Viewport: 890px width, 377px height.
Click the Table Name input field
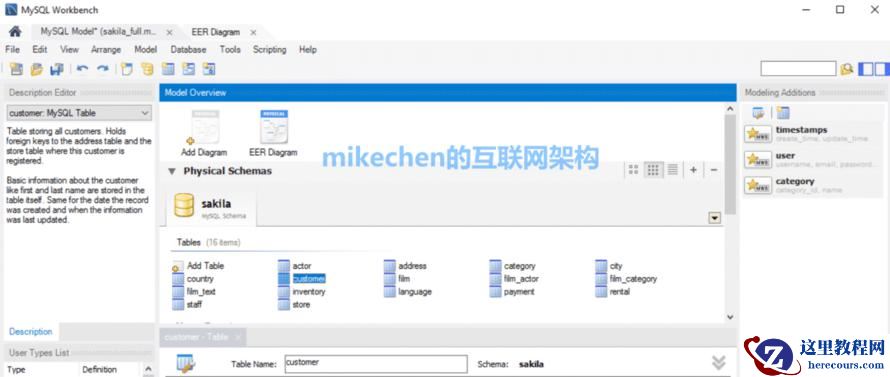(376, 364)
